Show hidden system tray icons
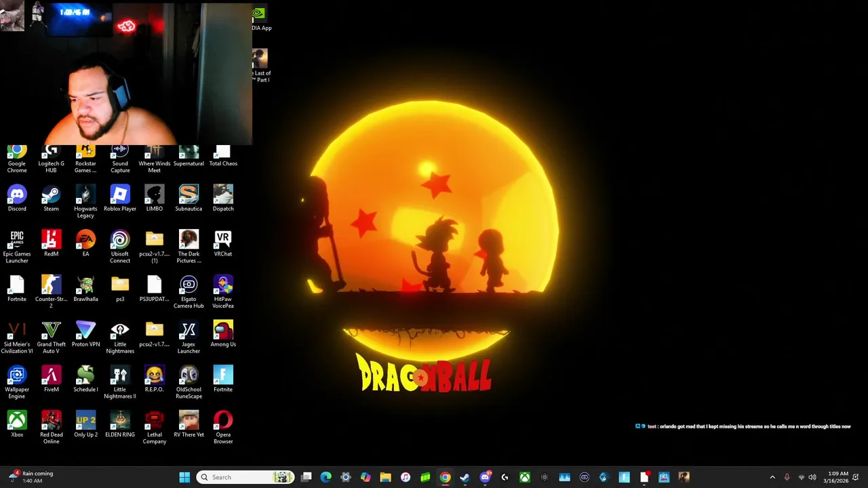 click(x=772, y=477)
